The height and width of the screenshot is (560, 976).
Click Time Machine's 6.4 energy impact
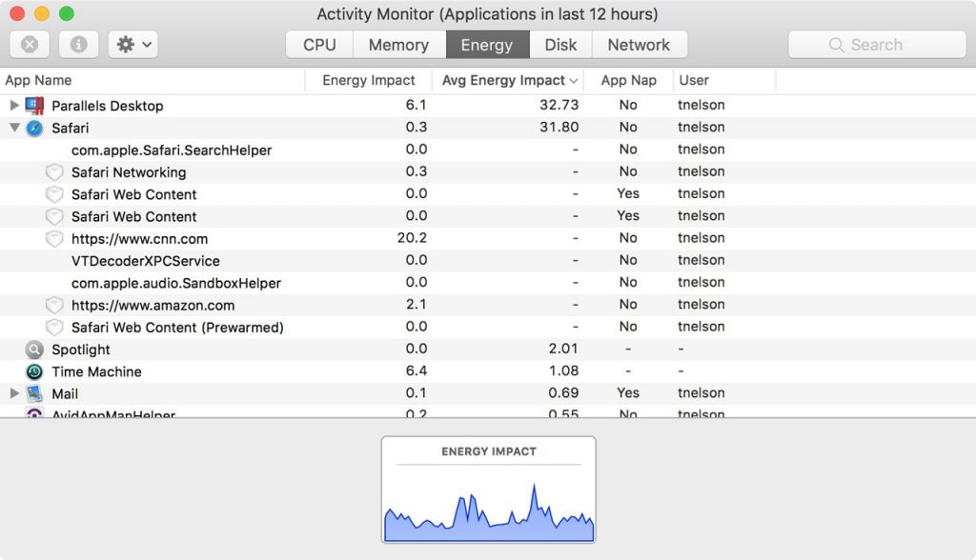tap(417, 371)
